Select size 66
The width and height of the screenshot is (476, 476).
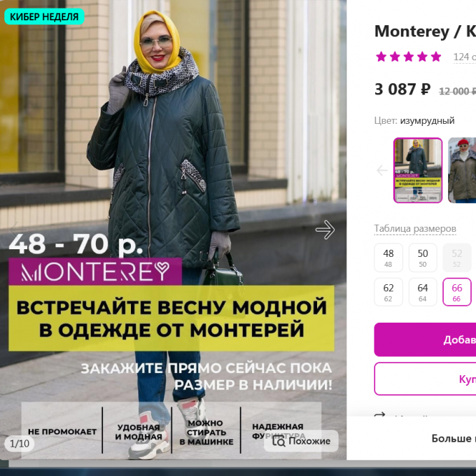[457, 292]
